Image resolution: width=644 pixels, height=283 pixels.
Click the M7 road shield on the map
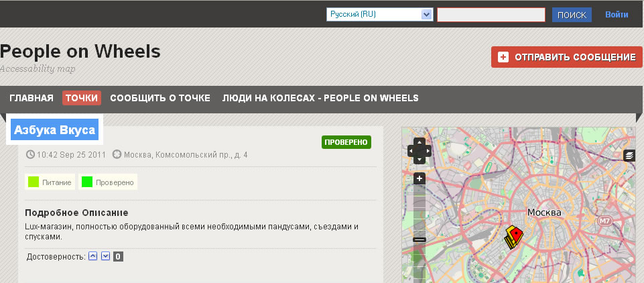pyautogui.click(x=604, y=221)
